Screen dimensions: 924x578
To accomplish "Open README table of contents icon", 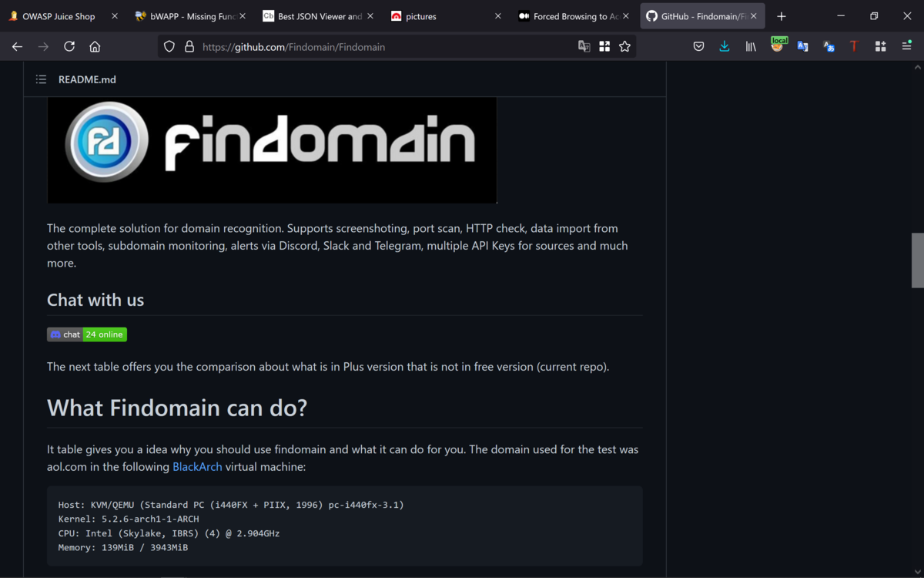I will pos(41,79).
